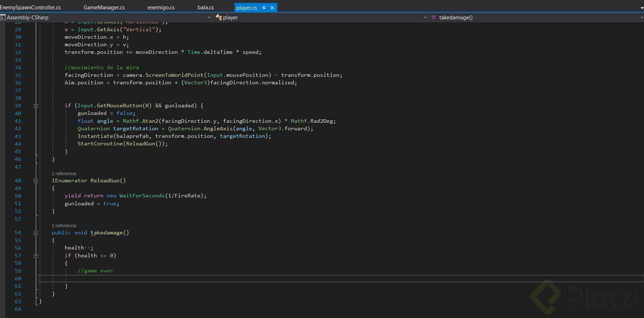Expand the takedamage() member dropdown arrow
The image size is (644, 318).
pos(641,18)
